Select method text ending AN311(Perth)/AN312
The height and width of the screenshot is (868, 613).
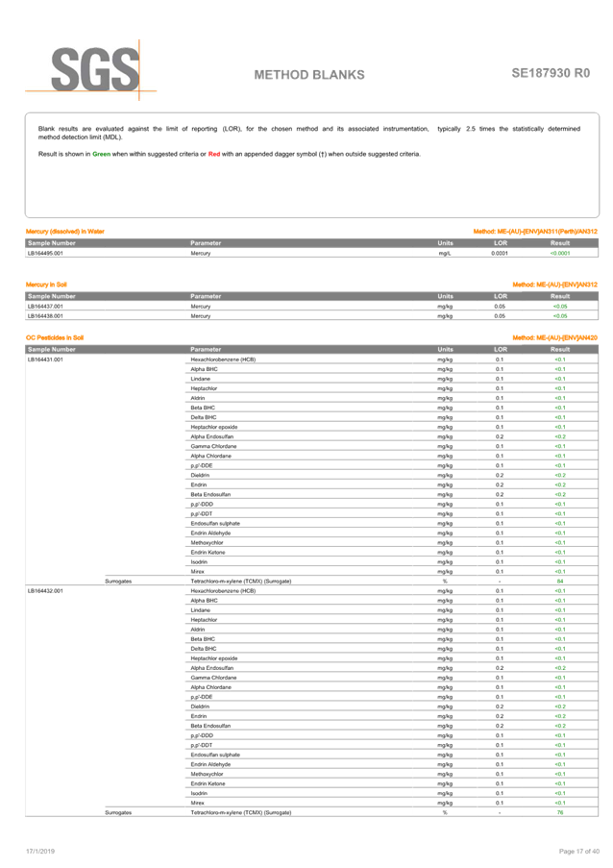click(x=535, y=232)
